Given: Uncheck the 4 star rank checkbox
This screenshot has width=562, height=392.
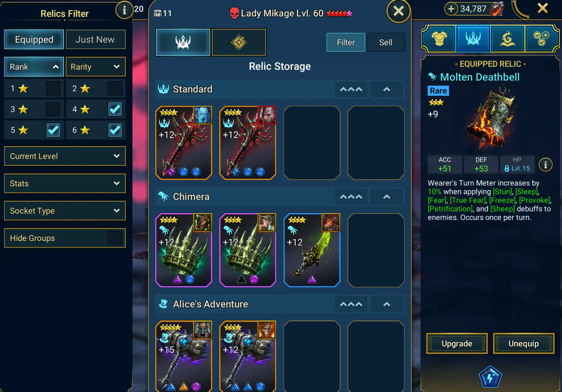Looking at the screenshot, I should click(115, 109).
